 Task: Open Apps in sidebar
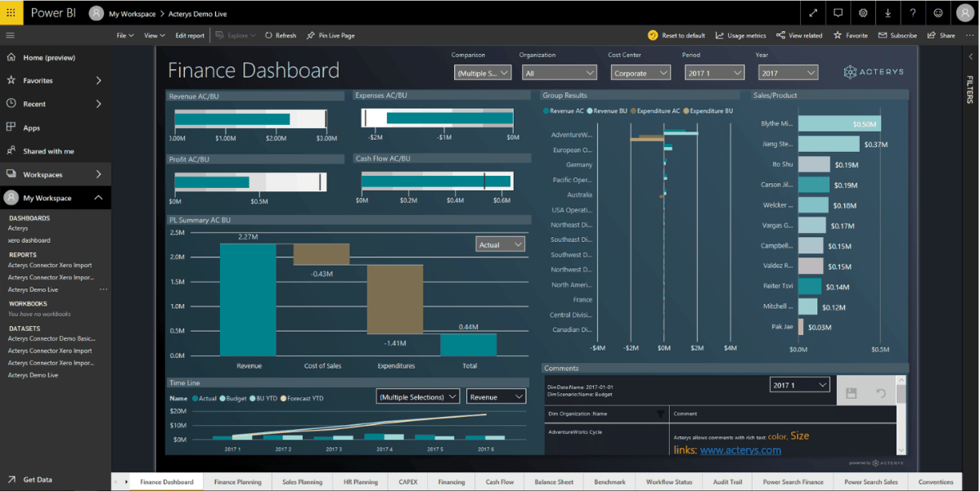[x=31, y=127]
